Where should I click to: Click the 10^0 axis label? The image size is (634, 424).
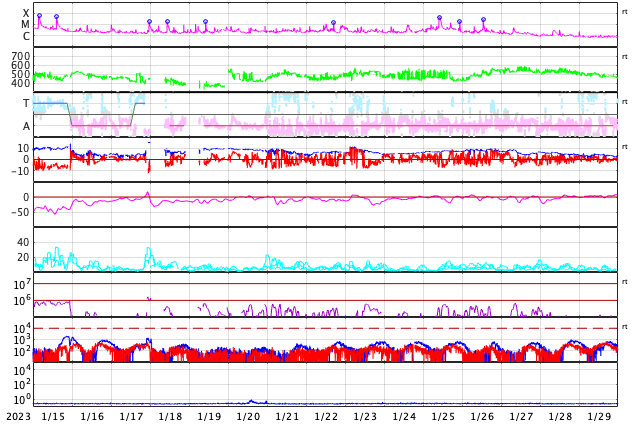coord(22,400)
